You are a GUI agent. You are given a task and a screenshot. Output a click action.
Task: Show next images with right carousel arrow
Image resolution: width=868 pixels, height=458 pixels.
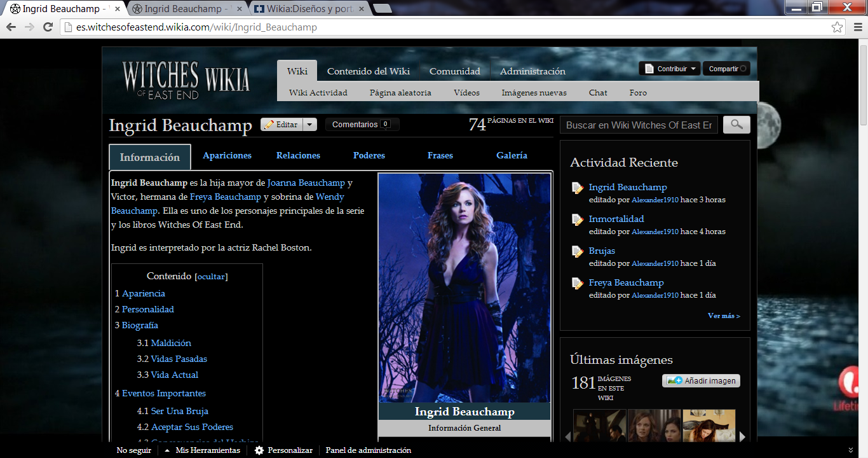pyautogui.click(x=742, y=436)
